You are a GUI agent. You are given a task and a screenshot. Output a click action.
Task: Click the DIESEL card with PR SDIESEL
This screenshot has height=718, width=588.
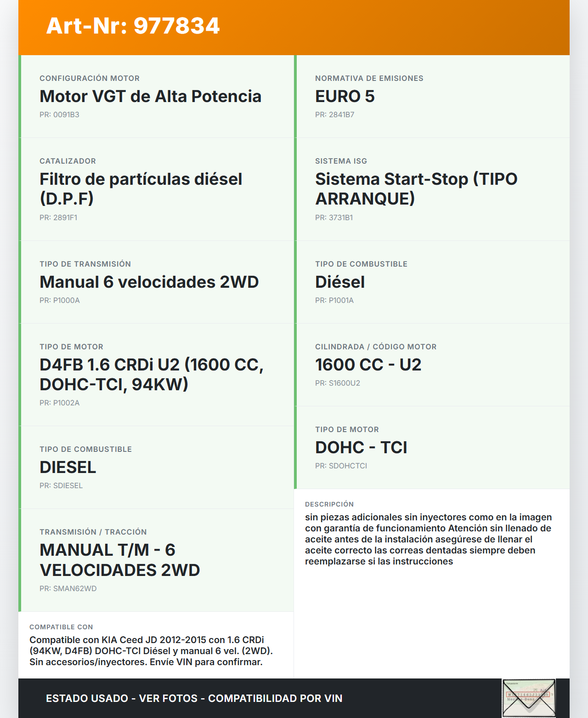coord(156,467)
